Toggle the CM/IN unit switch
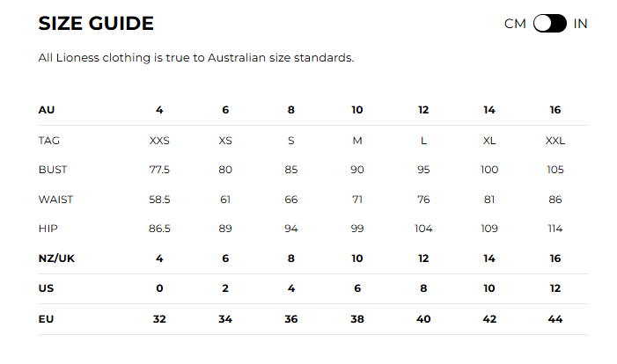Image resolution: width=617 pixels, height=364 pixels. [x=550, y=24]
